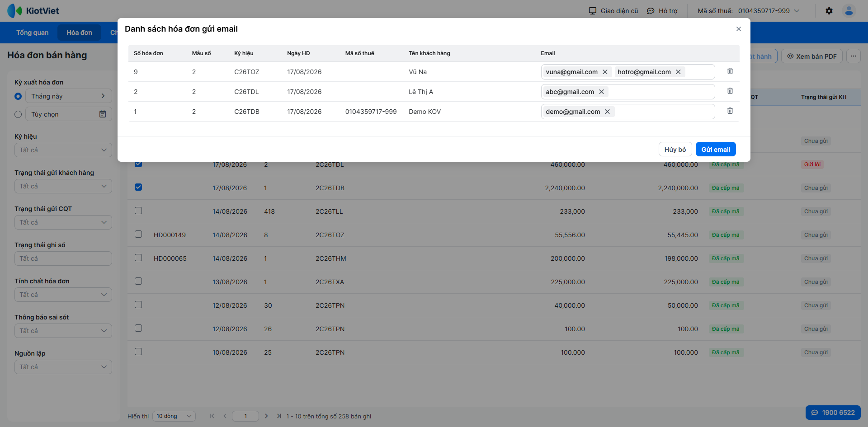Check invoice HD000149 checkbox
Screen dimensions: 868x427
138,234
